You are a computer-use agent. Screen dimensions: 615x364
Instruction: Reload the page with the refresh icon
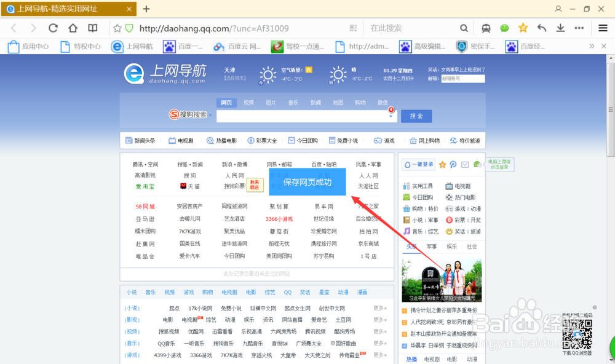pos(53,28)
